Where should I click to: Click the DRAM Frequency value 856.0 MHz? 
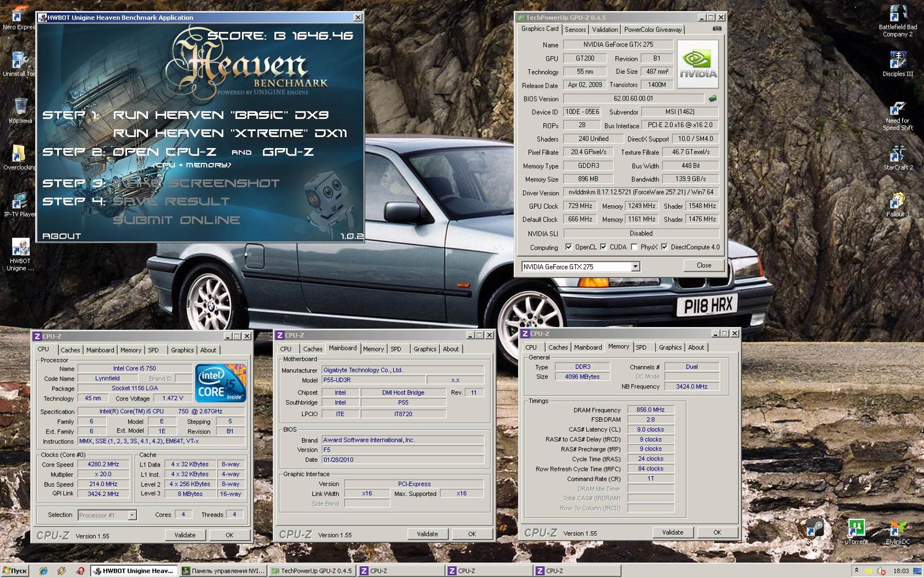pyautogui.click(x=650, y=410)
